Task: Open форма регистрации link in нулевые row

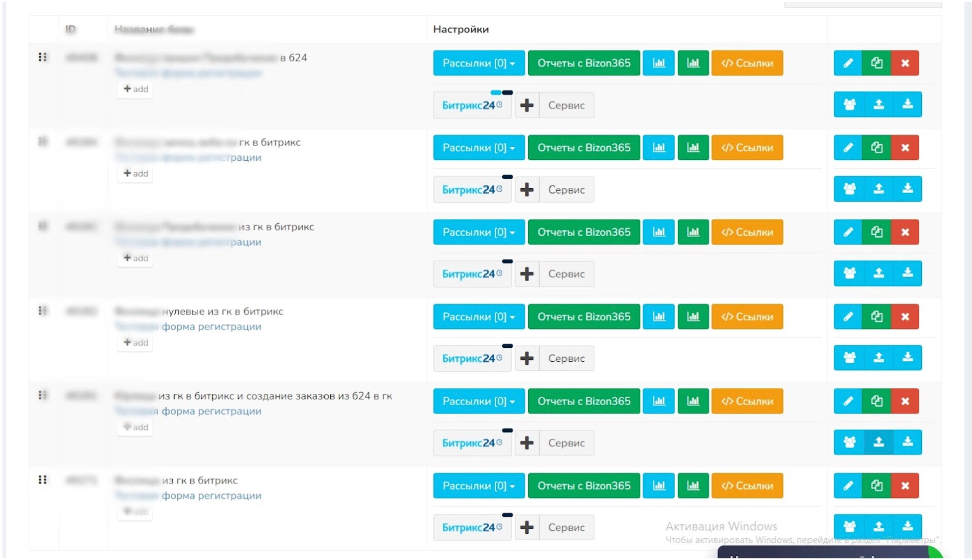Action: pos(211,327)
